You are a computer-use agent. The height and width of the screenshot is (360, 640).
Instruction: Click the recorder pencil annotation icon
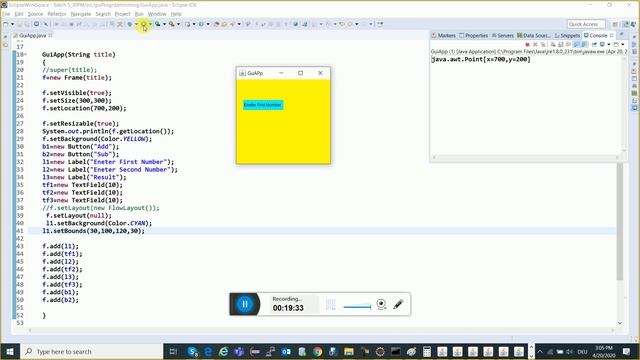[398, 304]
